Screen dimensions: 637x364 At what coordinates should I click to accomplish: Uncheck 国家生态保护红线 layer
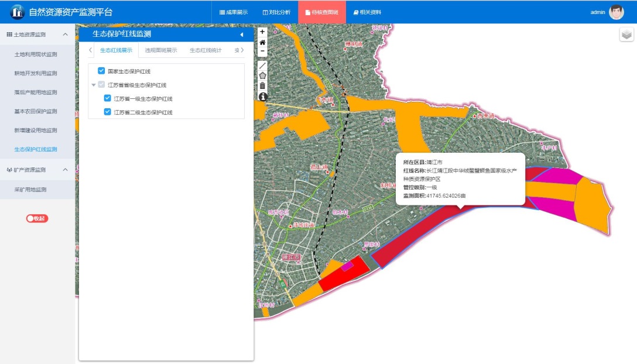[x=101, y=71]
